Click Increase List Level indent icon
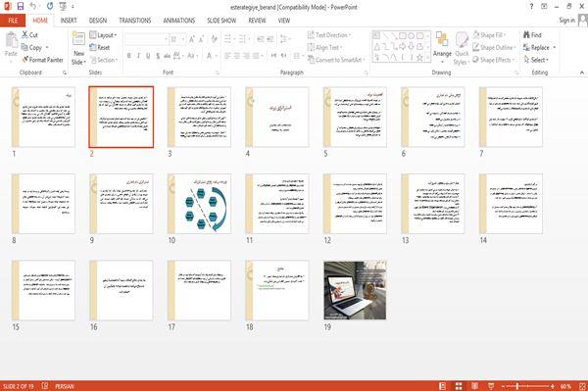Image resolution: width=588 pixels, height=391 pixels. coord(270,39)
